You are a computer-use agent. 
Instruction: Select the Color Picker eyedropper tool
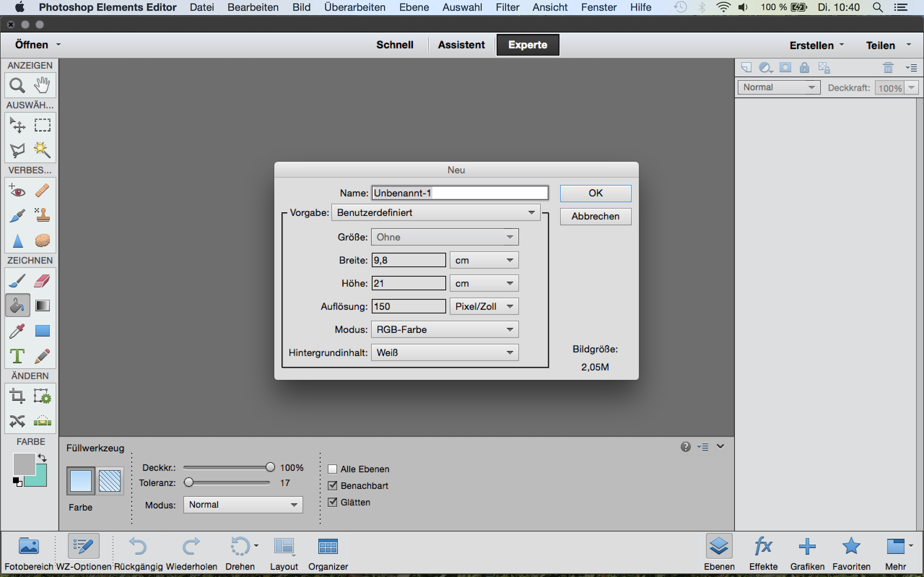click(x=17, y=331)
